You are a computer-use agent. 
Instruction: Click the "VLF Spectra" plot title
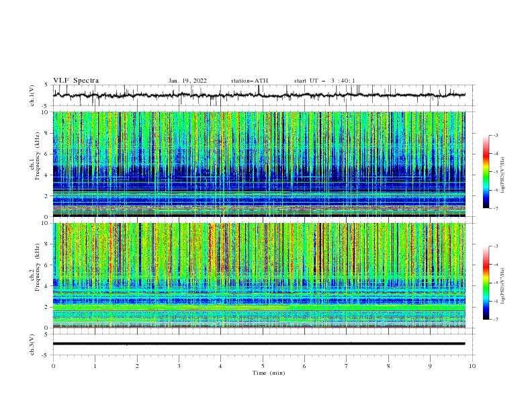(76, 81)
